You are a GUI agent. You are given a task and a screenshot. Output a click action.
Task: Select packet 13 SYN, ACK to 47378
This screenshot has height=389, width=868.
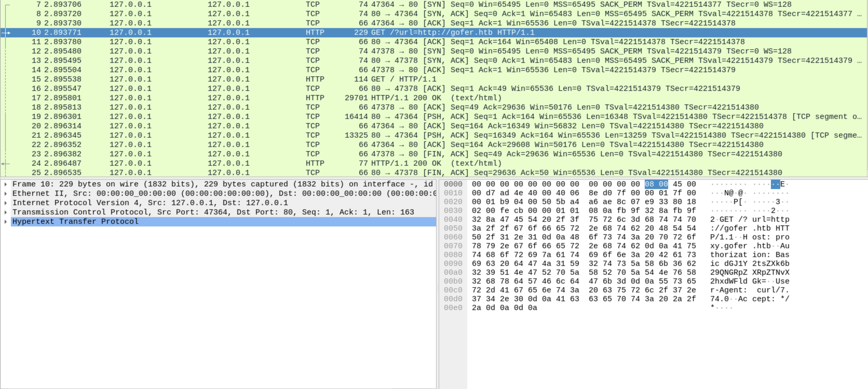pos(434,61)
